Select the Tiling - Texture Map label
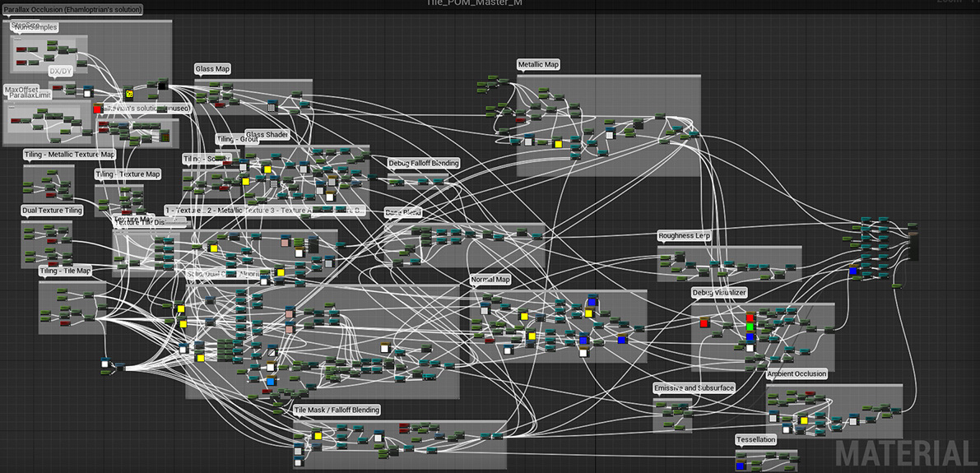The width and height of the screenshot is (980, 473). [128, 174]
